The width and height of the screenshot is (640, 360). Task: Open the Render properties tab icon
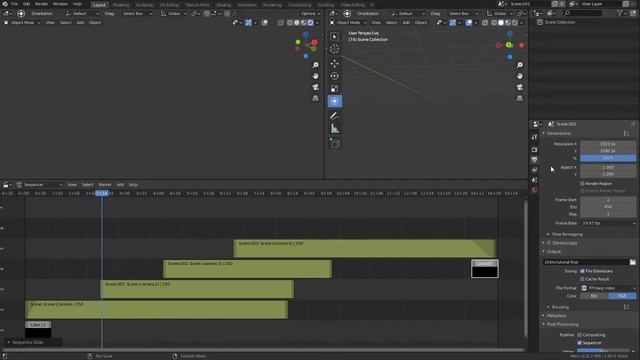[x=534, y=150]
